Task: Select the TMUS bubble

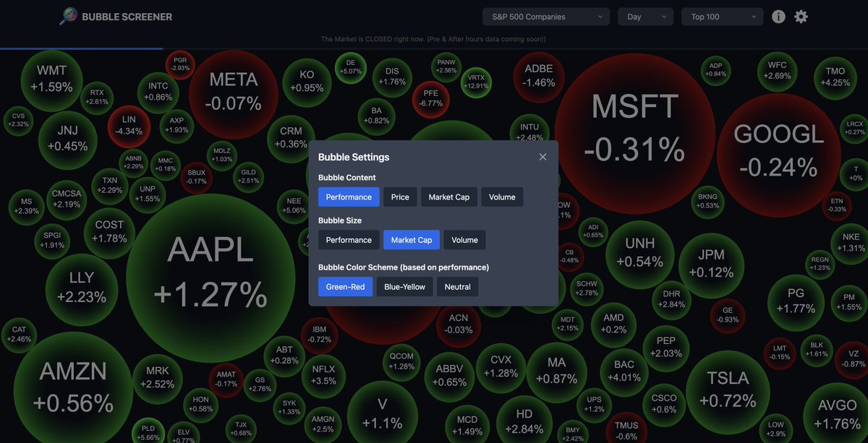Action: 626,431
